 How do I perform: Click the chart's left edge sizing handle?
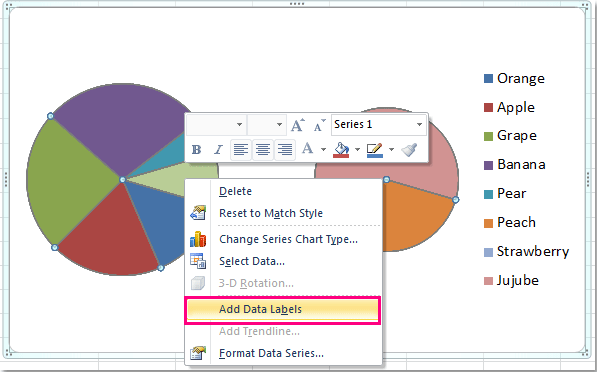tap(6, 179)
